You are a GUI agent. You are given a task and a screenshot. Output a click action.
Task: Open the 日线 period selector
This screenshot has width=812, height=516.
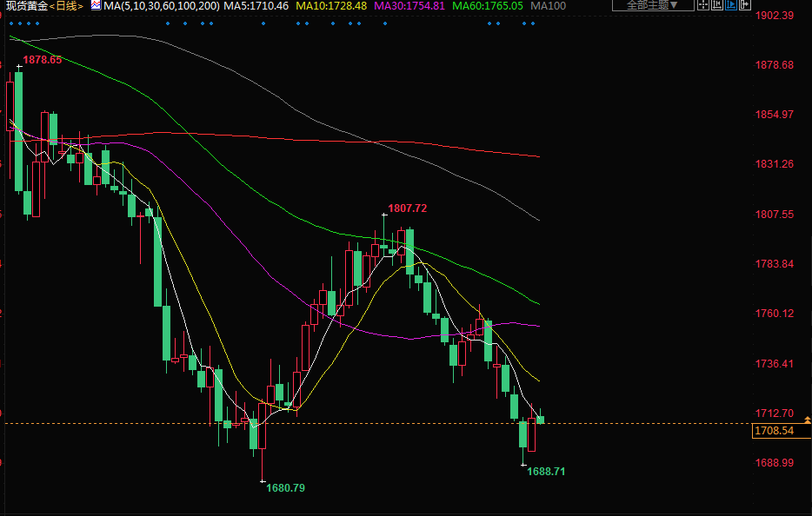66,6
